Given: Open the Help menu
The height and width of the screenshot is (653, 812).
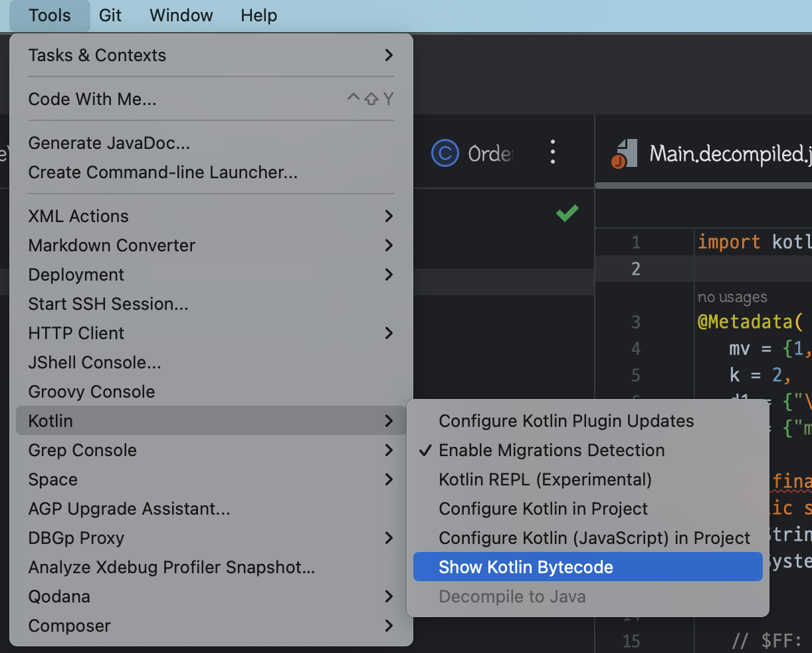Looking at the screenshot, I should 259,15.
